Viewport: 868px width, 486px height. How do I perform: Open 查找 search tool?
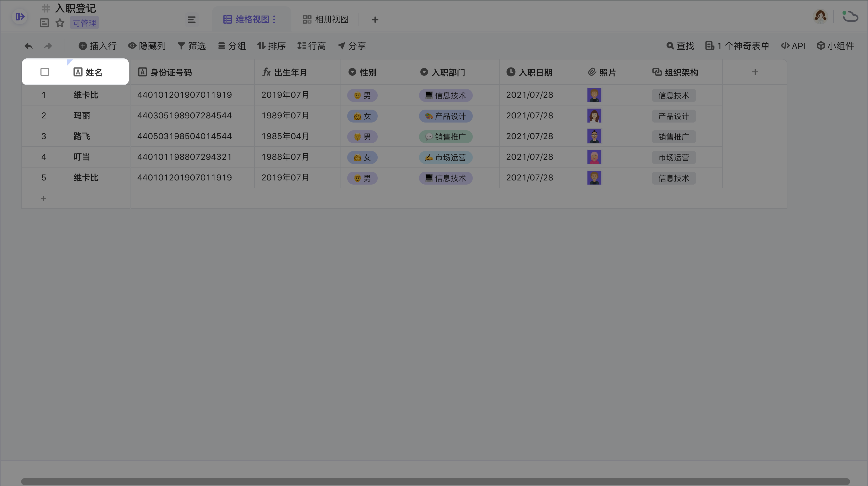pyautogui.click(x=680, y=46)
